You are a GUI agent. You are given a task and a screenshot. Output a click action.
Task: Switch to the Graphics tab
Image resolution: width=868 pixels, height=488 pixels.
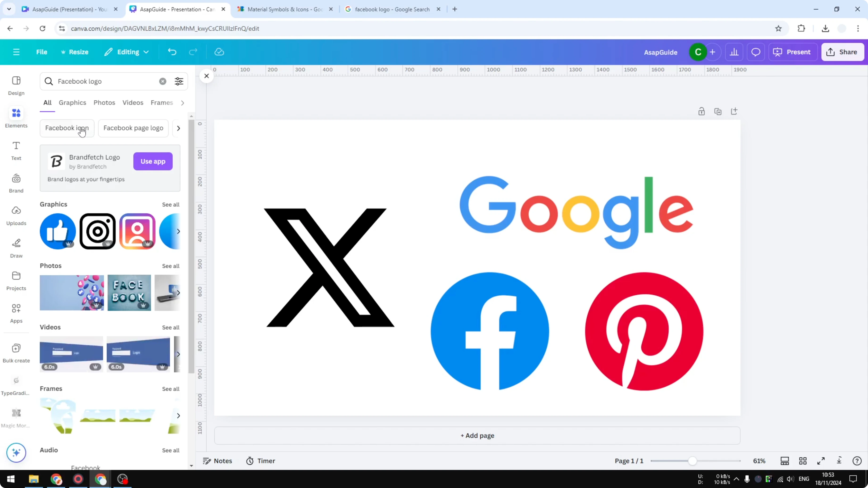(x=72, y=103)
